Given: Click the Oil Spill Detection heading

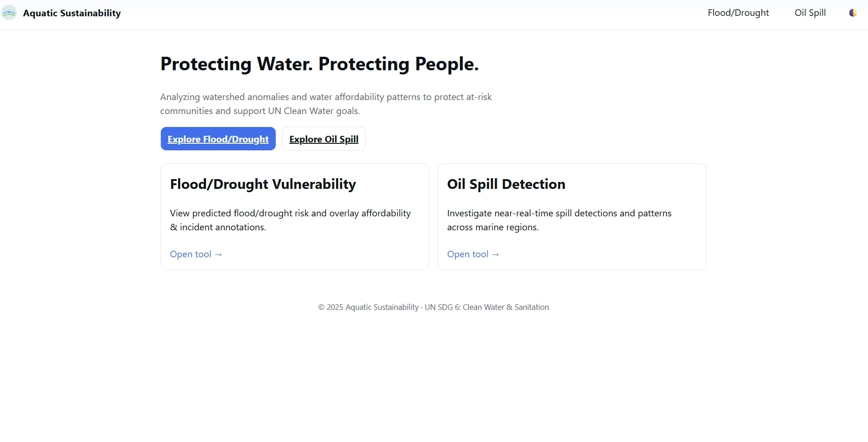Looking at the screenshot, I should (x=506, y=184).
